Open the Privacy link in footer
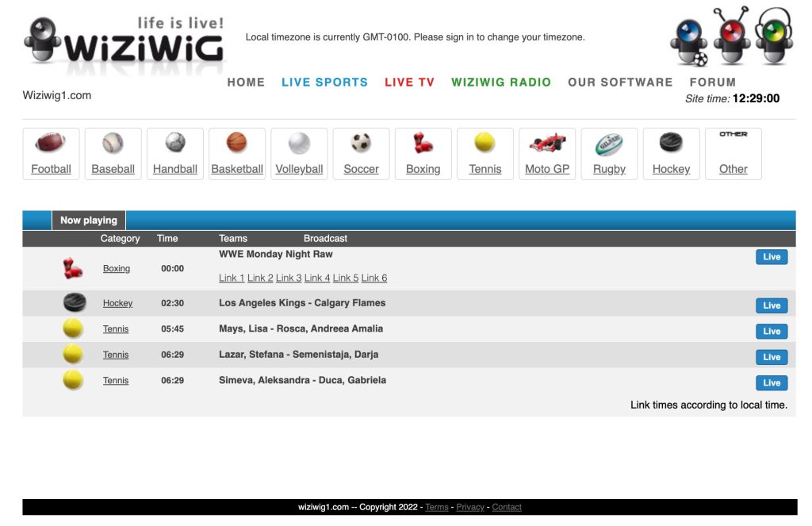This screenshot has height=526, width=812. click(x=470, y=507)
